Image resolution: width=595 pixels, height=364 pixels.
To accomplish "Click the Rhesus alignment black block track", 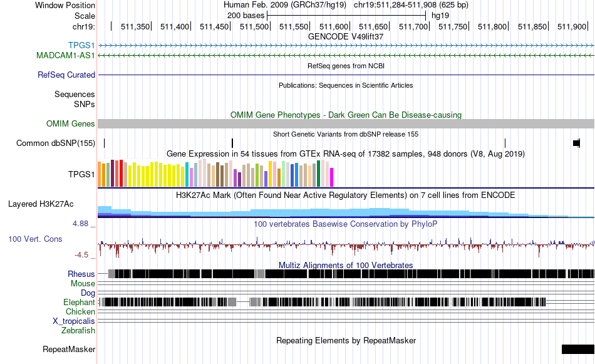I will pyautogui.click(x=351, y=274).
